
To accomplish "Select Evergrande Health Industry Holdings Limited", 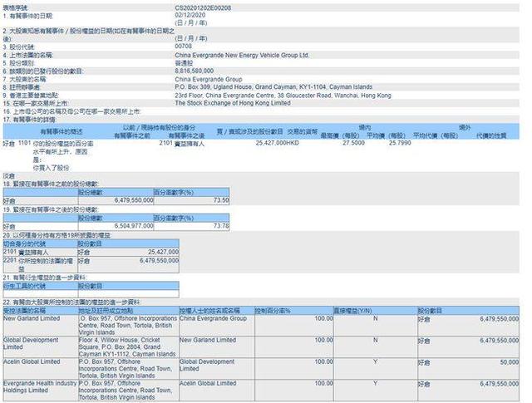I will coord(40,386).
